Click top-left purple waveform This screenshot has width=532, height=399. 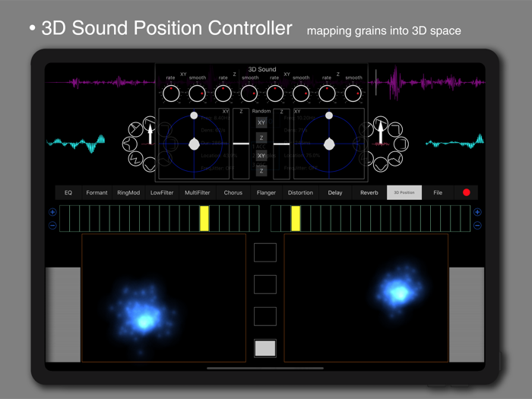pyautogui.click(x=100, y=82)
